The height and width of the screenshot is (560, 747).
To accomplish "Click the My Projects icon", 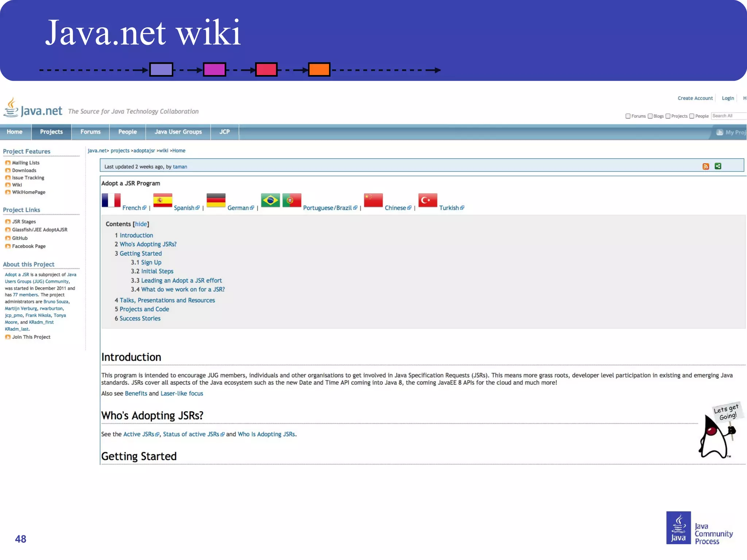I will pos(720,132).
